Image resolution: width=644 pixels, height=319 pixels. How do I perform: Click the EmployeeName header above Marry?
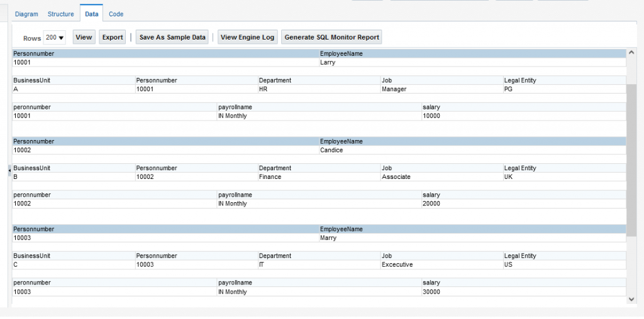pyautogui.click(x=341, y=229)
